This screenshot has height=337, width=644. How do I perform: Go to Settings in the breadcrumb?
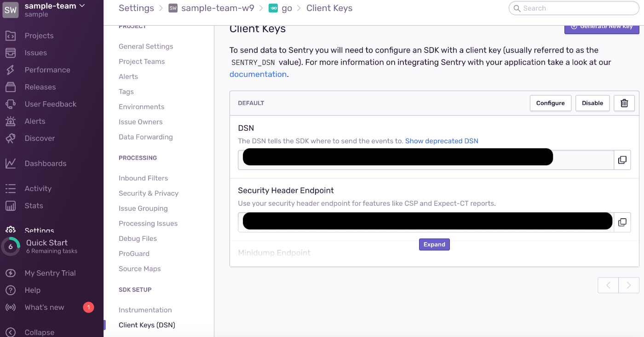[x=136, y=8]
